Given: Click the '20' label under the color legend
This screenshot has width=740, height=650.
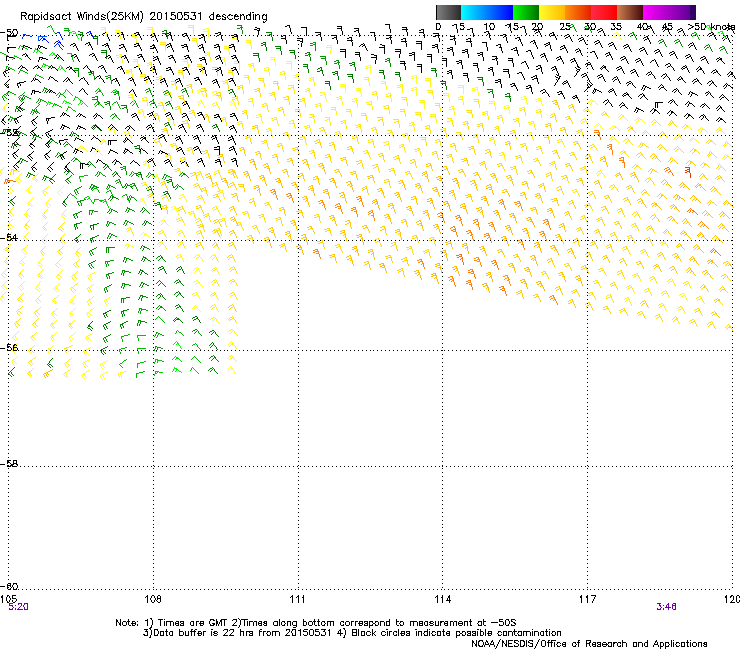Looking at the screenshot, I should coord(537,27).
